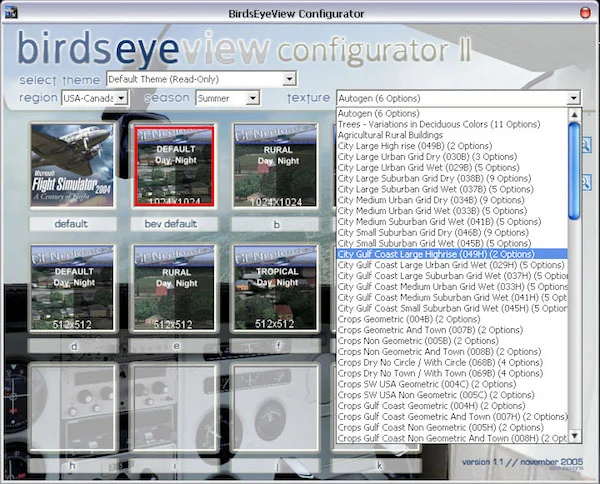600x484 pixels.
Task: Select Flight Simulator 2004 default thumbnail
Action: tap(72, 165)
